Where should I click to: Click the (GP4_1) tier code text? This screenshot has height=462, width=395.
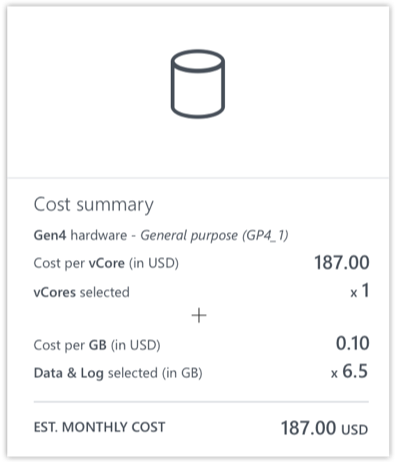coord(265,236)
